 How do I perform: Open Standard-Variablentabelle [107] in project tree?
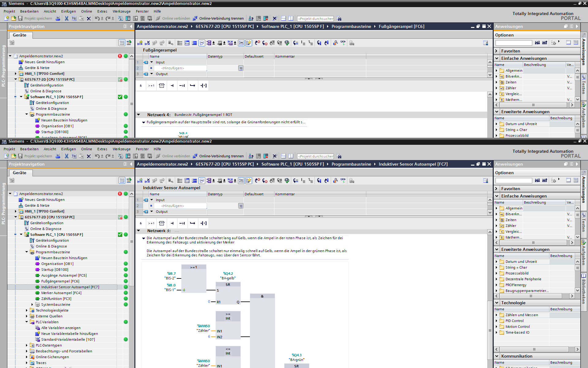point(68,339)
